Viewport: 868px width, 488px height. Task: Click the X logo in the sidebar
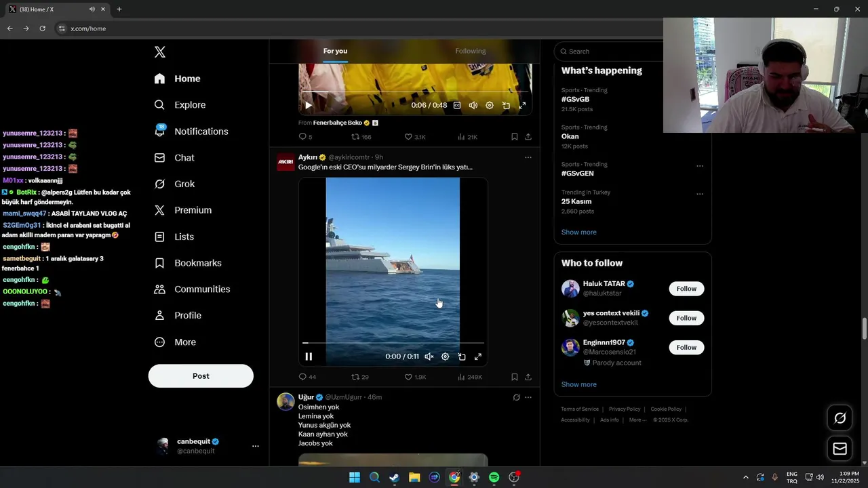click(160, 52)
